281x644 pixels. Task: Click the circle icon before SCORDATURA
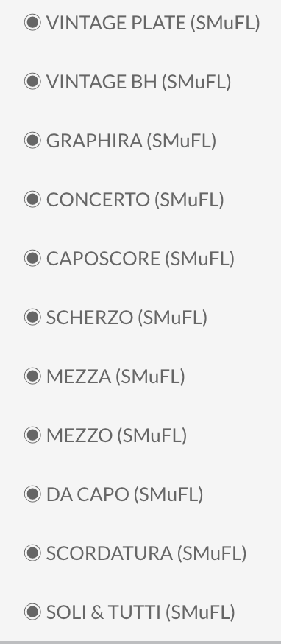pyautogui.click(x=32, y=553)
